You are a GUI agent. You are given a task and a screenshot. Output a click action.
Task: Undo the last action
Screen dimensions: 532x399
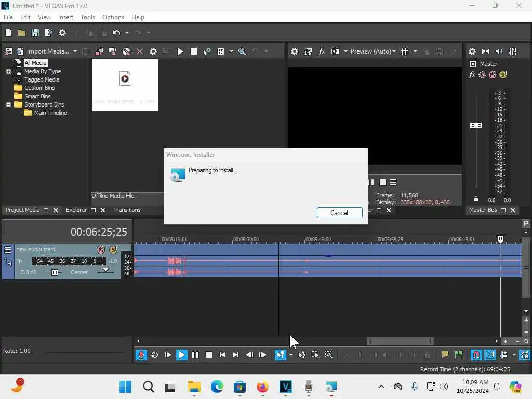pyautogui.click(x=116, y=33)
